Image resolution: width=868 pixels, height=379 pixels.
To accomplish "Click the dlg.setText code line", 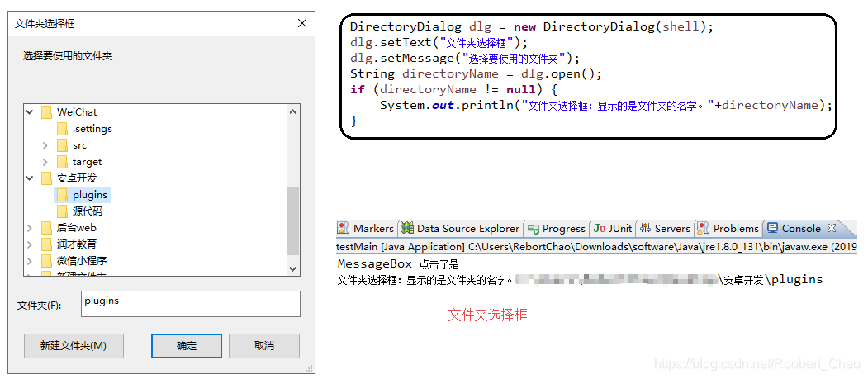I will [439, 43].
